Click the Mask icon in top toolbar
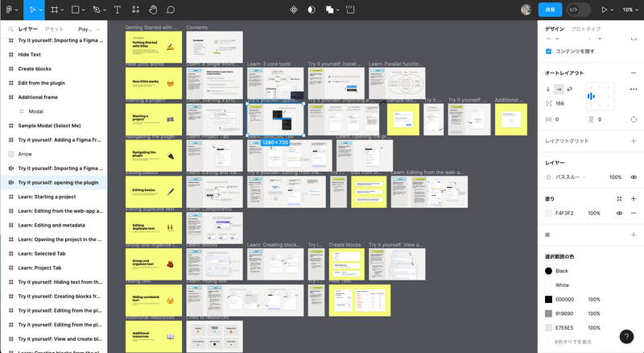The height and width of the screenshot is (353, 644). point(312,10)
